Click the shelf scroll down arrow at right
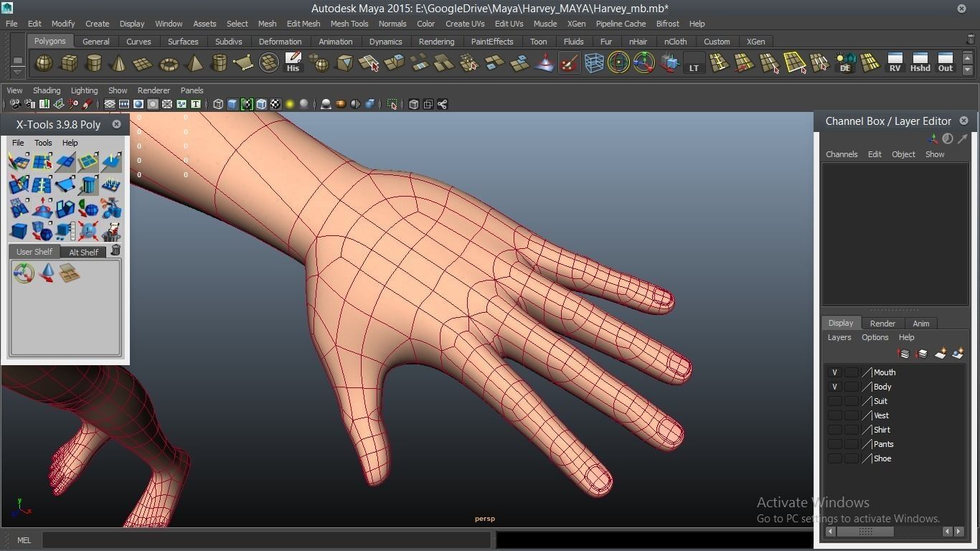Screen dimensions: 980x551 (967, 70)
